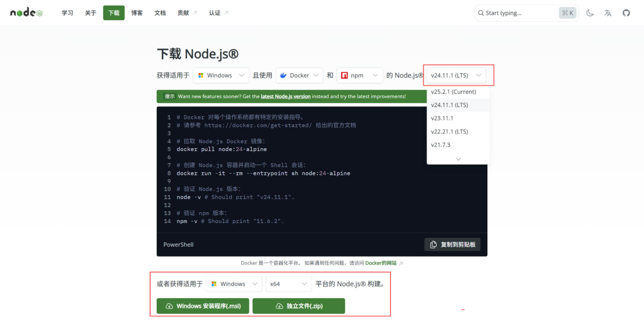Click the npm -v code line
Image resolution: width=644 pixels, height=324 pixels.
pos(230,221)
